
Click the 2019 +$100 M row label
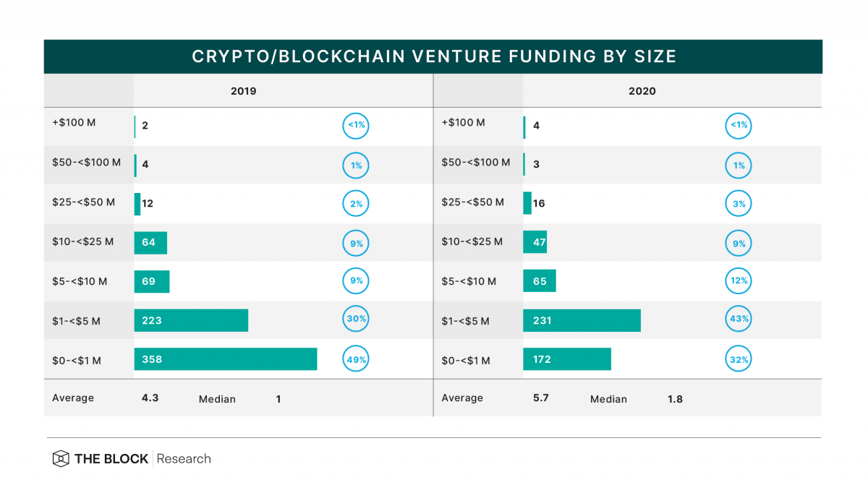pyautogui.click(x=74, y=123)
